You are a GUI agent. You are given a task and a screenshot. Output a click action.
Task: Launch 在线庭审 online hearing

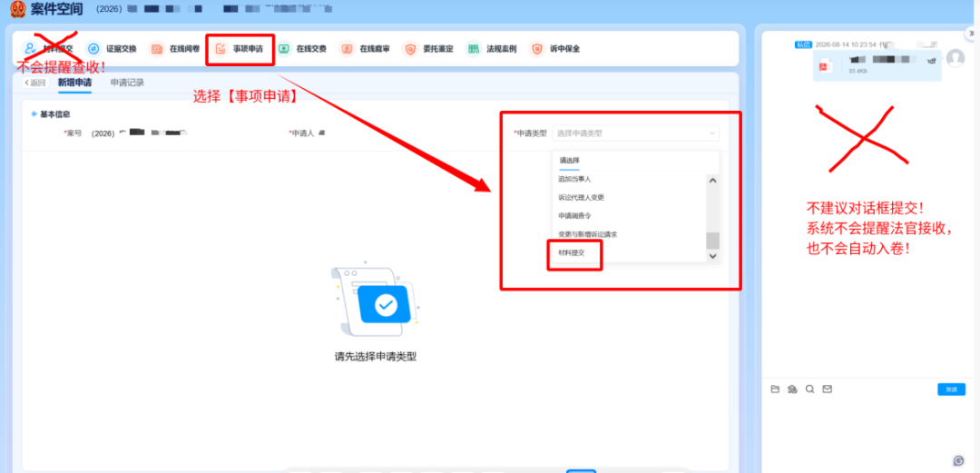pyautogui.click(x=365, y=48)
